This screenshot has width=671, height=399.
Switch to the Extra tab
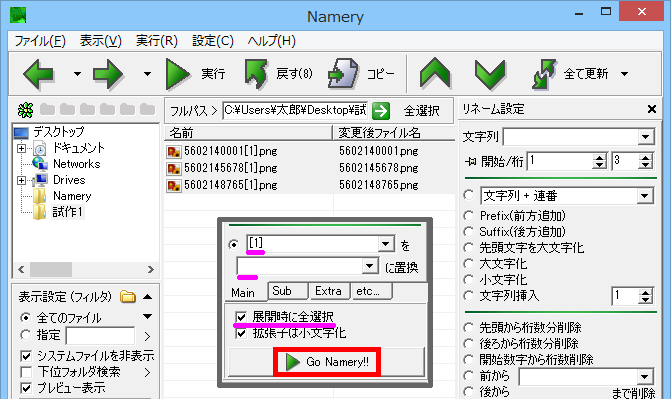[x=329, y=291]
